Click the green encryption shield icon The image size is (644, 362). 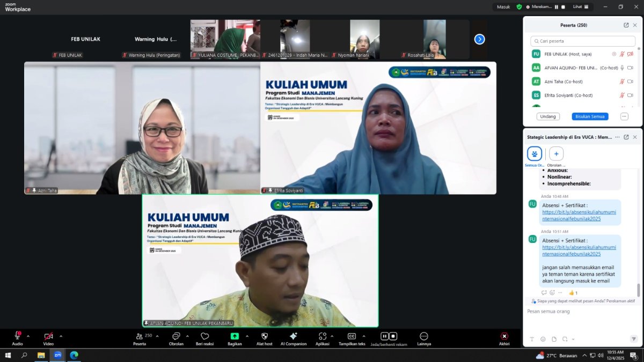point(519,7)
